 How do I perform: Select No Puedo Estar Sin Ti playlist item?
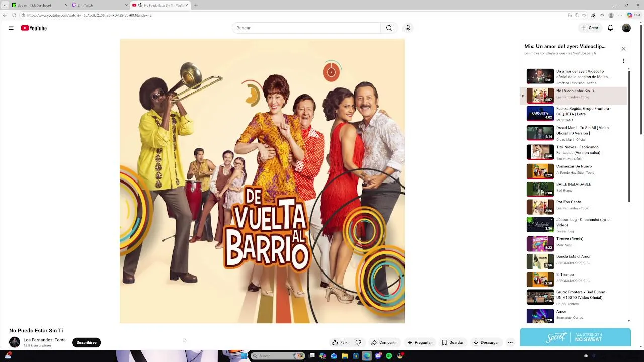[x=574, y=95]
